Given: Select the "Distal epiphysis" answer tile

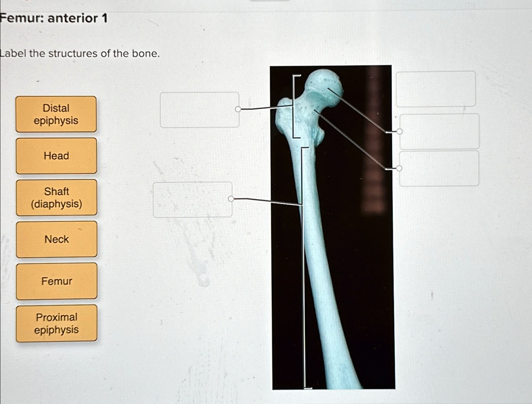Looking at the screenshot, I should tap(56, 114).
